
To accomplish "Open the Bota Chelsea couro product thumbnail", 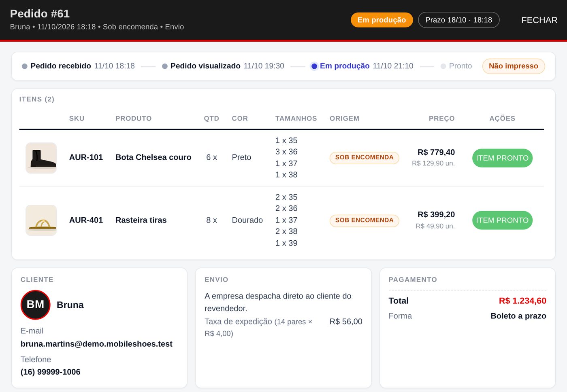I will [x=41, y=158].
